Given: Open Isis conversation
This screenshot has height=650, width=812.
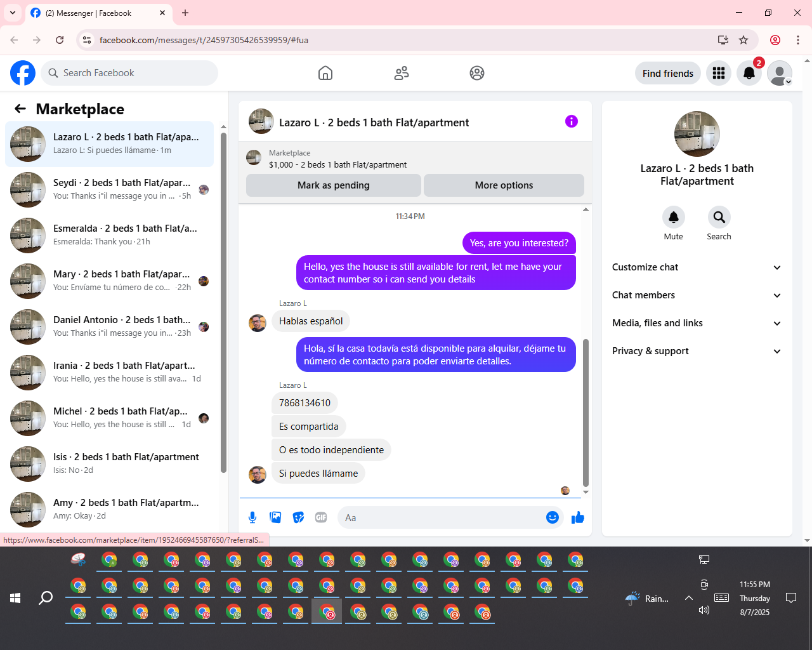Looking at the screenshot, I should coord(109,464).
